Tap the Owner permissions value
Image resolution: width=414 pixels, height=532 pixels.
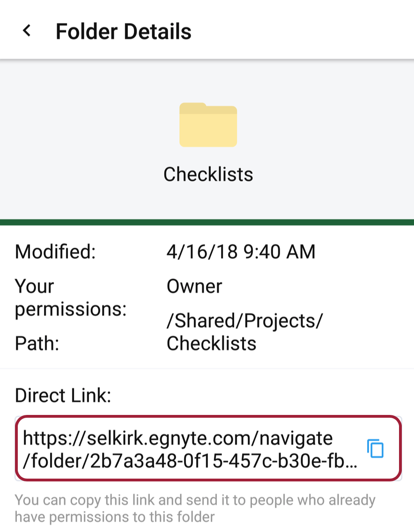click(194, 286)
